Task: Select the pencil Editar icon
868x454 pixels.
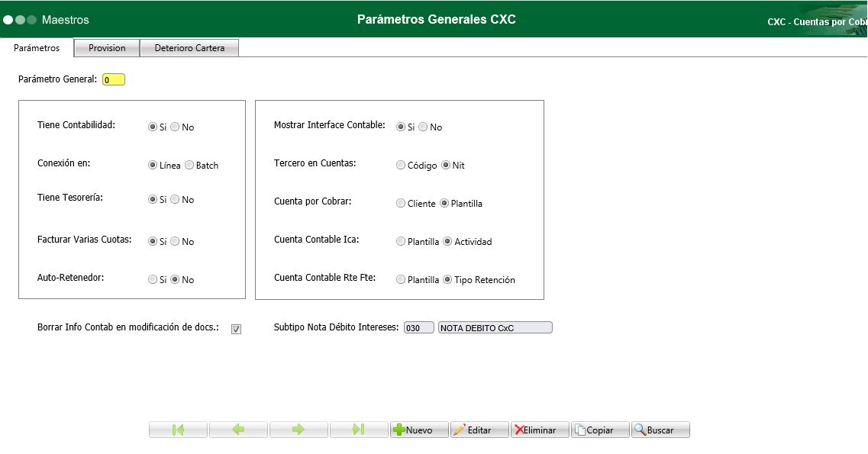Action: [460, 430]
